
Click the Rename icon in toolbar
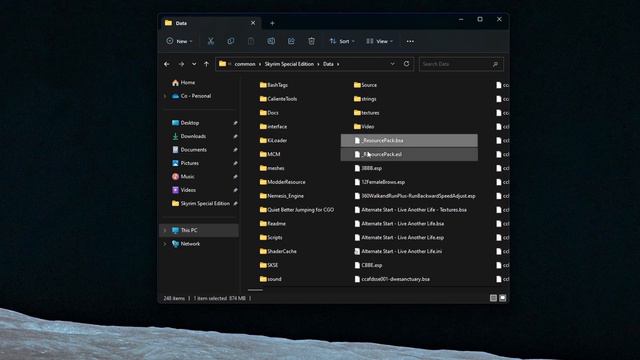click(x=271, y=41)
